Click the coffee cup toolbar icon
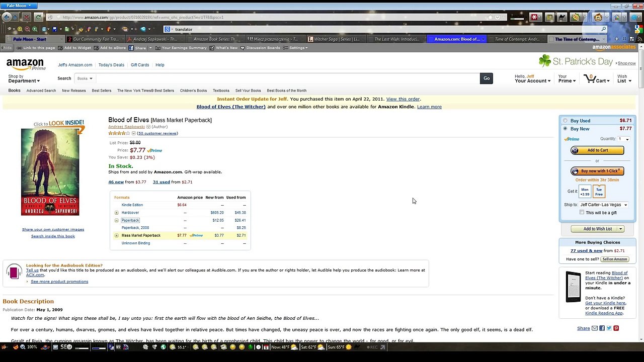The height and width of the screenshot is (362, 644). (125, 29)
